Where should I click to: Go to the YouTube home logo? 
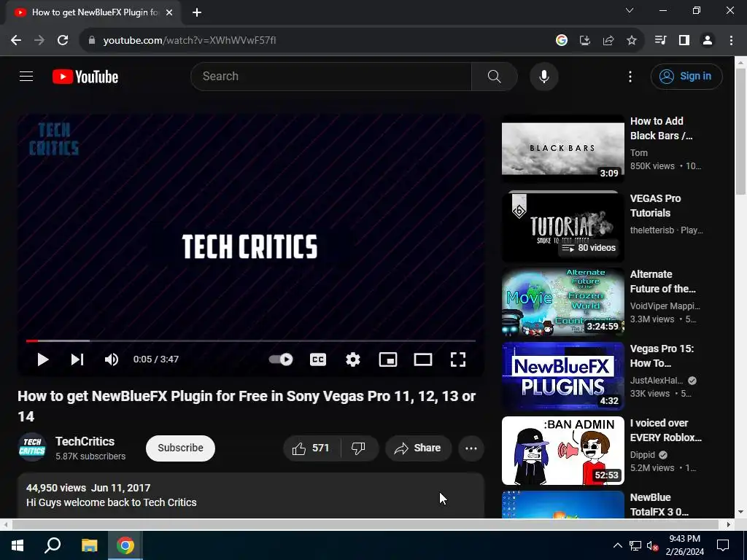(85, 77)
